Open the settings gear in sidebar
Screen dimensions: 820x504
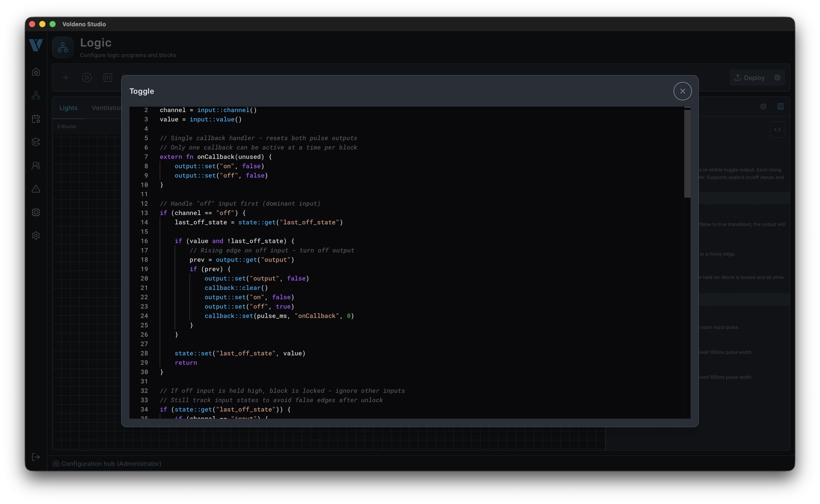point(36,235)
